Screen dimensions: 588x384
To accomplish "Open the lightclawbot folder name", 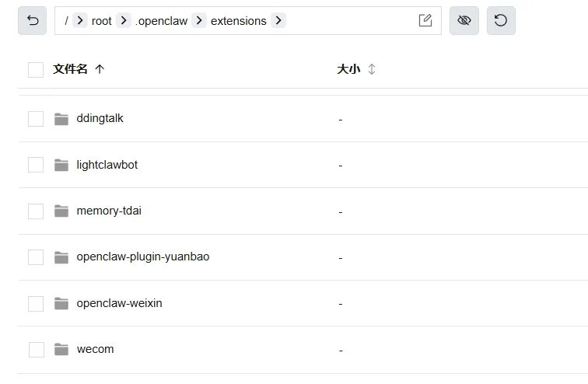I will (107, 165).
